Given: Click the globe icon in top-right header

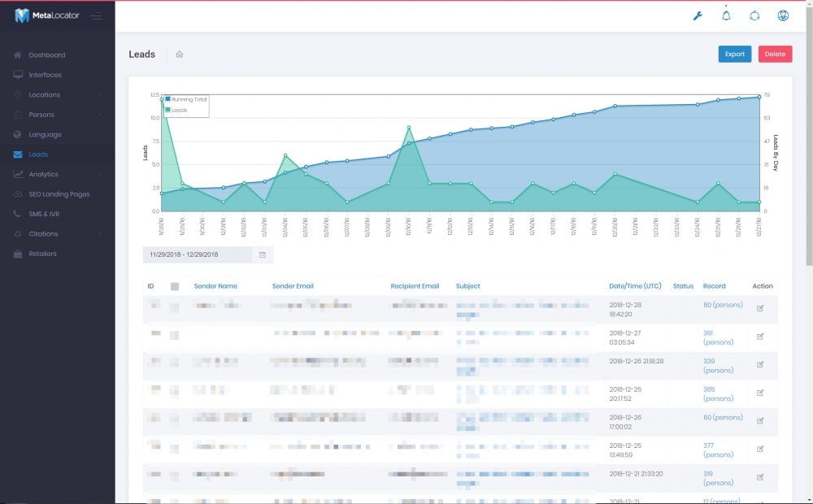Looking at the screenshot, I should tap(783, 16).
